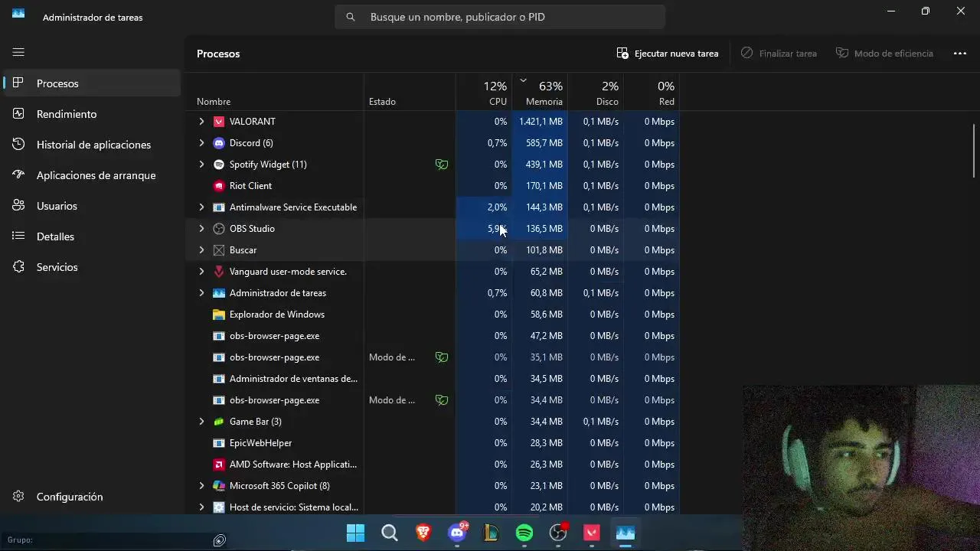Click the Discord process icon
This screenshot has width=980, height=551.
tap(219, 143)
